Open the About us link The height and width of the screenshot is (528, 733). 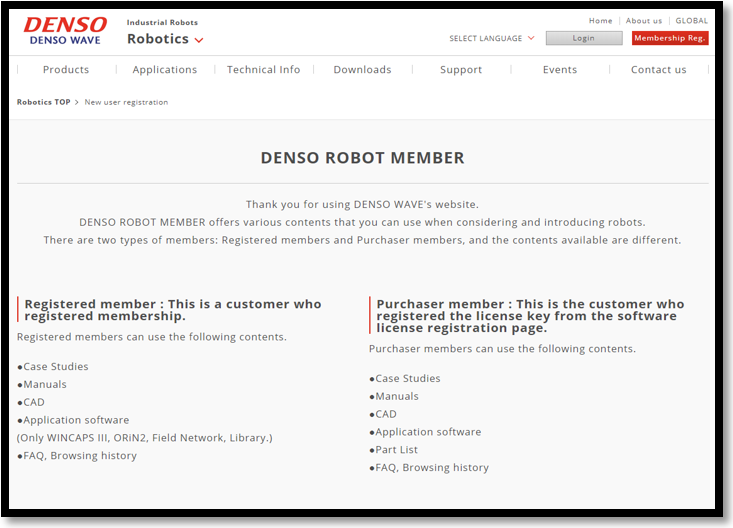click(644, 21)
